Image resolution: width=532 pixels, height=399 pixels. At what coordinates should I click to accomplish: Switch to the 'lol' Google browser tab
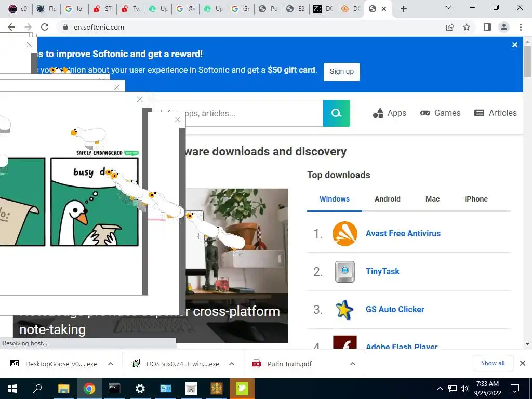[74, 9]
